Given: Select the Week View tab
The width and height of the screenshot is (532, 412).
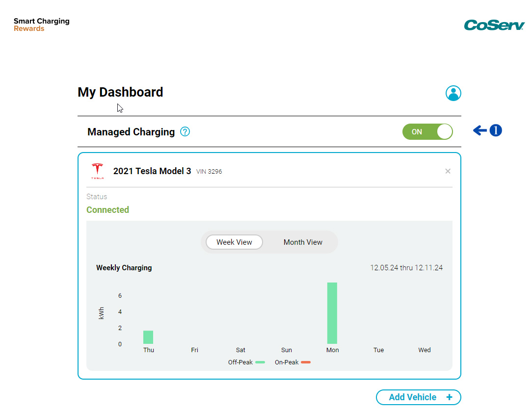Looking at the screenshot, I should (x=234, y=242).
